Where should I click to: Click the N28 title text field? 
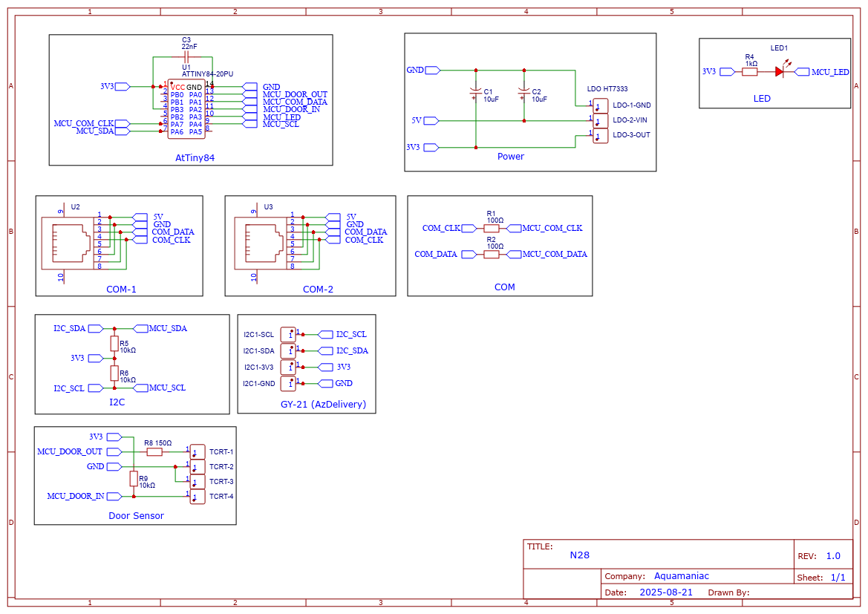coord(580,555)
